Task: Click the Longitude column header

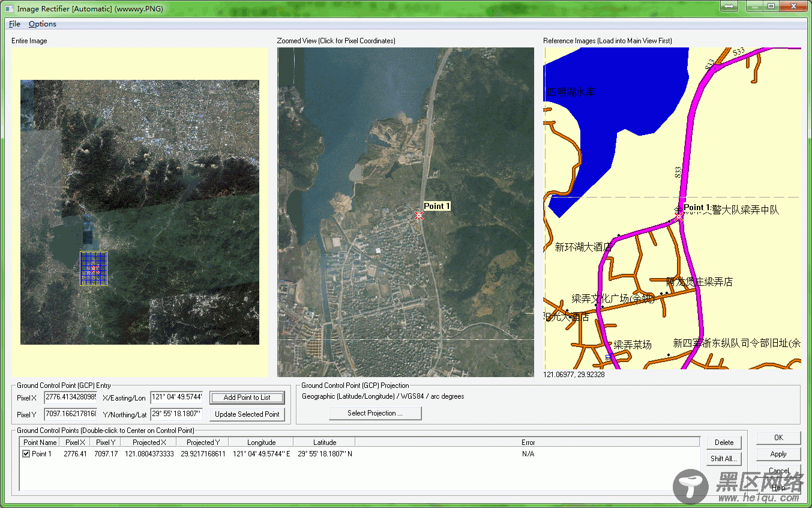Action: pyautogui.click(x=262, y=443)
